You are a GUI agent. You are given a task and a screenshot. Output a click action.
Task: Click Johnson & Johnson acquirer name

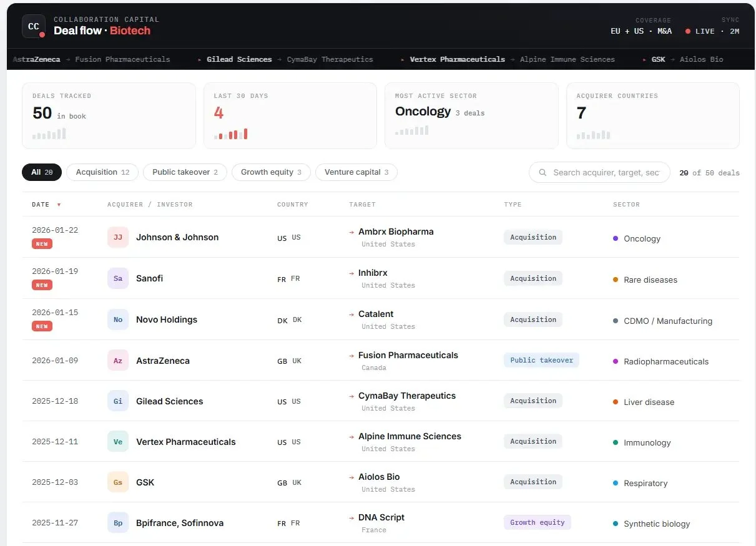click(x=177, y=237)
